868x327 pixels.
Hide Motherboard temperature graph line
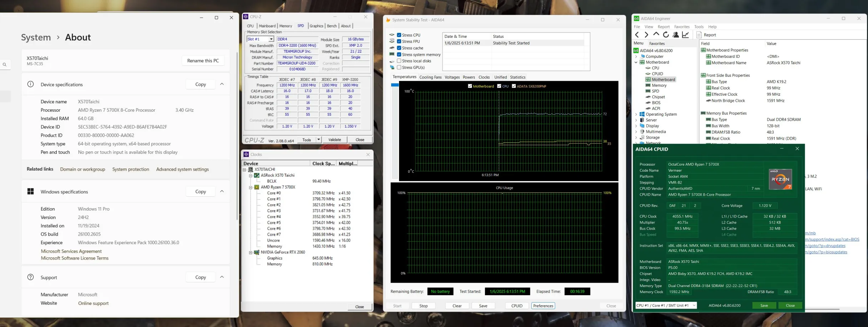470,86
